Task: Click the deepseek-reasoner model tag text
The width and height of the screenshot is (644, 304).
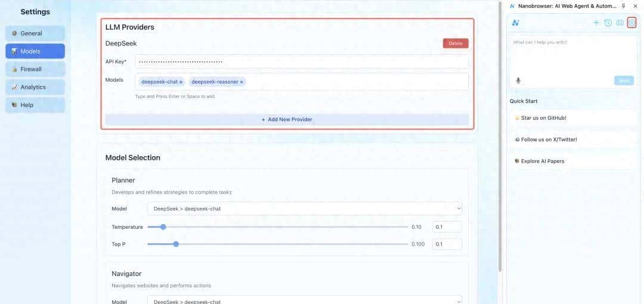Action: [215, 82]
